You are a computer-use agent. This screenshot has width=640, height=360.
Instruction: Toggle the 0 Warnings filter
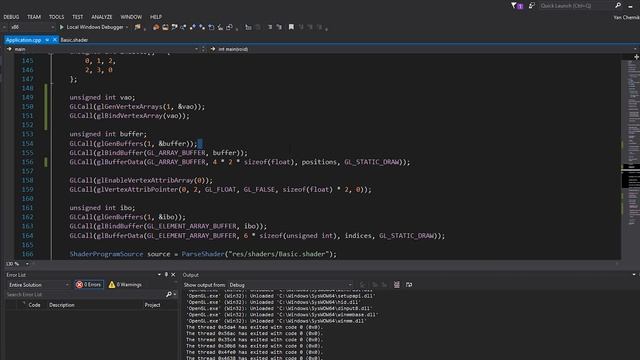point(125,284)
